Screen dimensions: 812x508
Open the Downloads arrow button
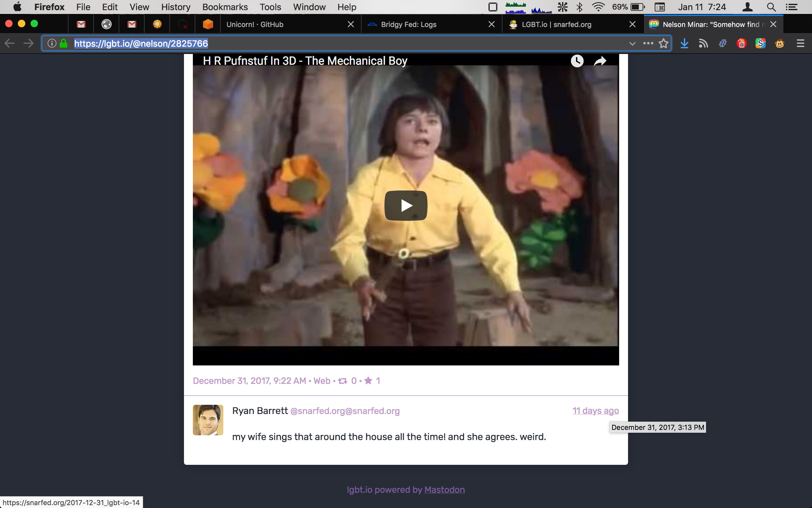pos(684,43)
